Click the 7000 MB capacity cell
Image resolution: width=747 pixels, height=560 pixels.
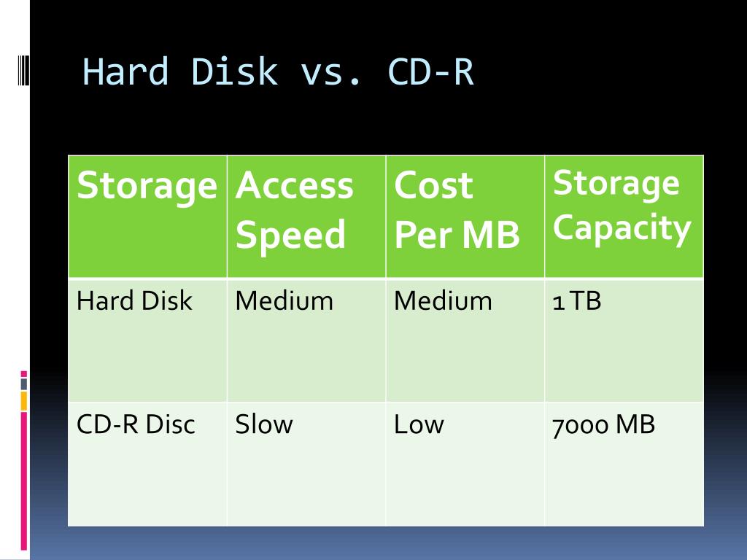[x=624, y=464]
